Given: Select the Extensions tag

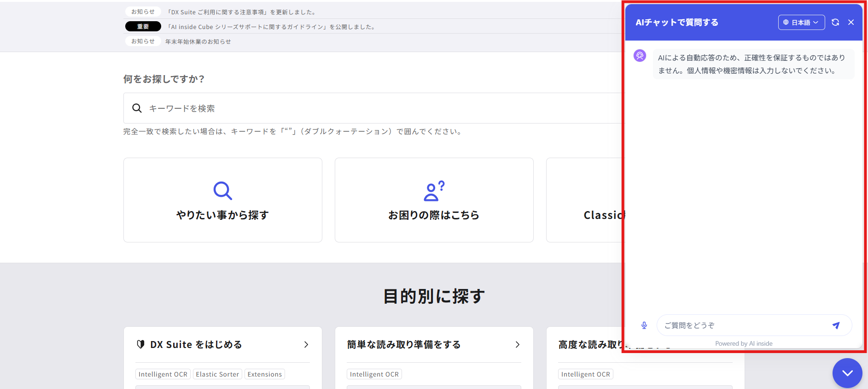Looking at the screenshot, I should [x=264, y=374].
